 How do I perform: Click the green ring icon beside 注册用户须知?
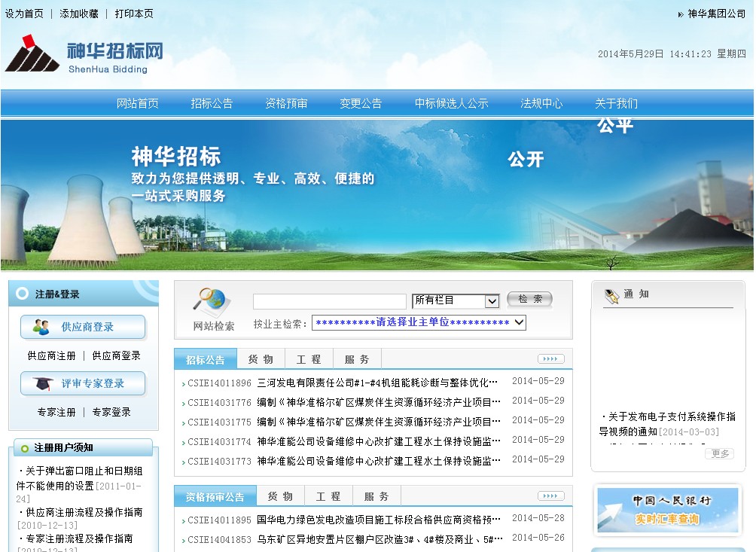(25, 449)
